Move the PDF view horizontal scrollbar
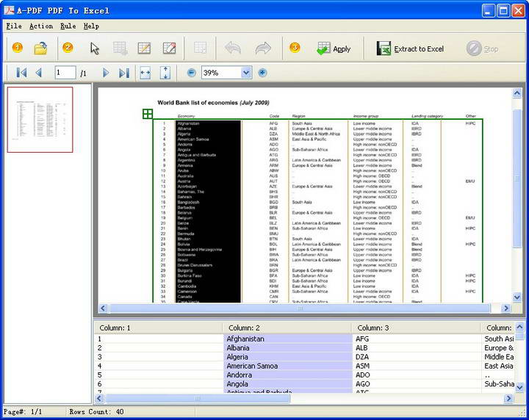This screenshot has height=420, width=529. 300,308
